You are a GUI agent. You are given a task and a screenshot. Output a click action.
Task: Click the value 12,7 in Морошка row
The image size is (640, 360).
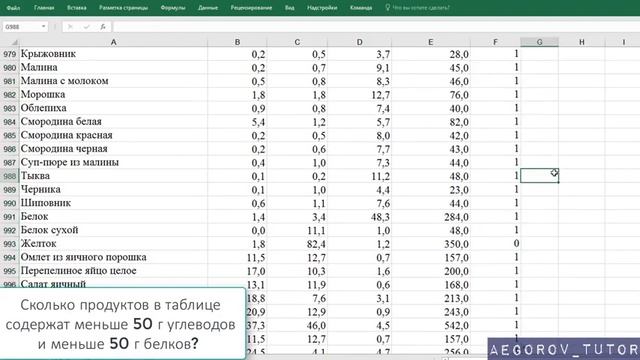[x=380, y=95]
